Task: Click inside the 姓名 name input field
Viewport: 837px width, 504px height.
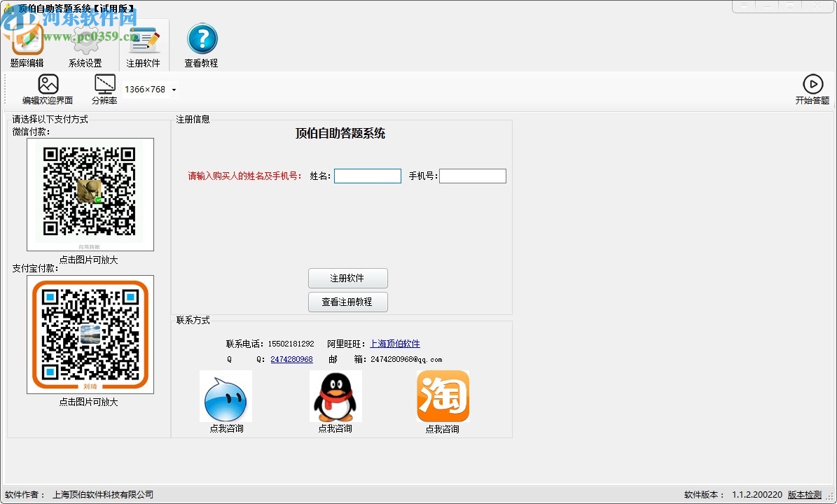Action: click(367, 176)
